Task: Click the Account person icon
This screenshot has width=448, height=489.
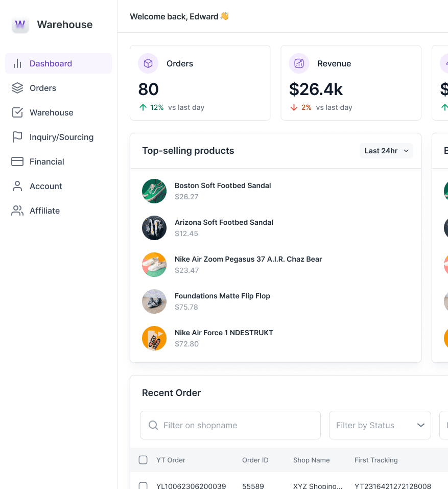Action: point(17,186)
